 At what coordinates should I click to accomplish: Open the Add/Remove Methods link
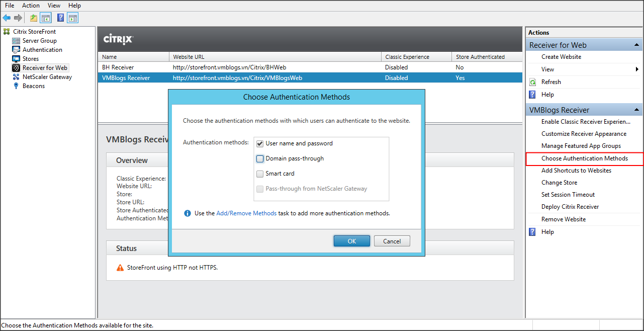[x=246, y=213]
